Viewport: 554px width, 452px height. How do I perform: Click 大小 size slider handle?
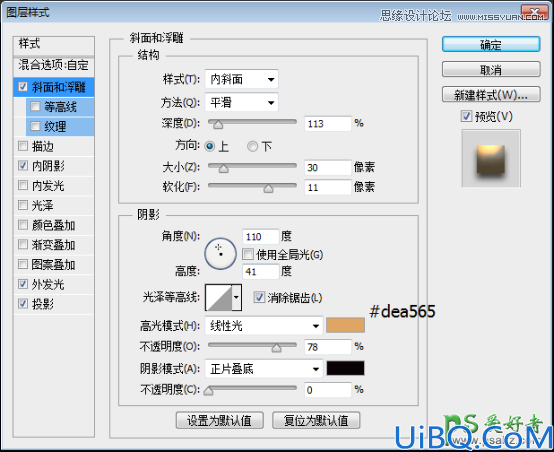pyautogui.click(x=223, y=168)
